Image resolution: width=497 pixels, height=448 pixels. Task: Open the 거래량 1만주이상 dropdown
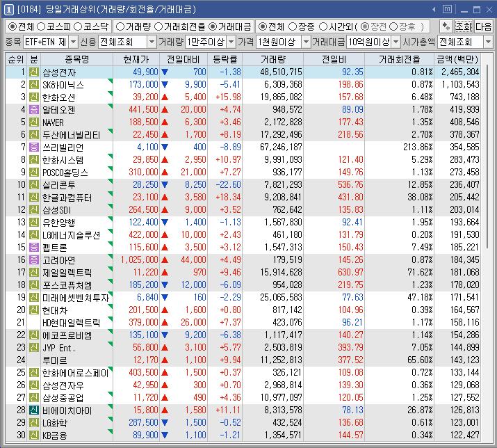click(x=231, y=42)
